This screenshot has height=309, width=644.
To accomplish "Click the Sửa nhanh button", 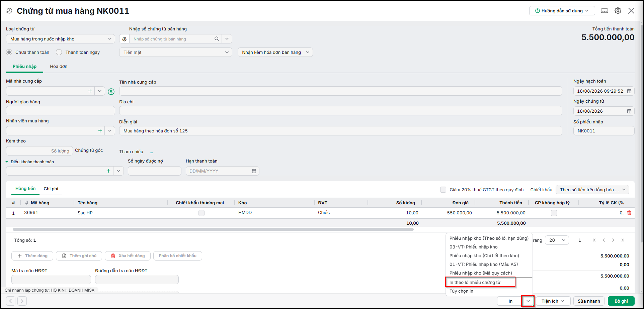I will (589, 301).
